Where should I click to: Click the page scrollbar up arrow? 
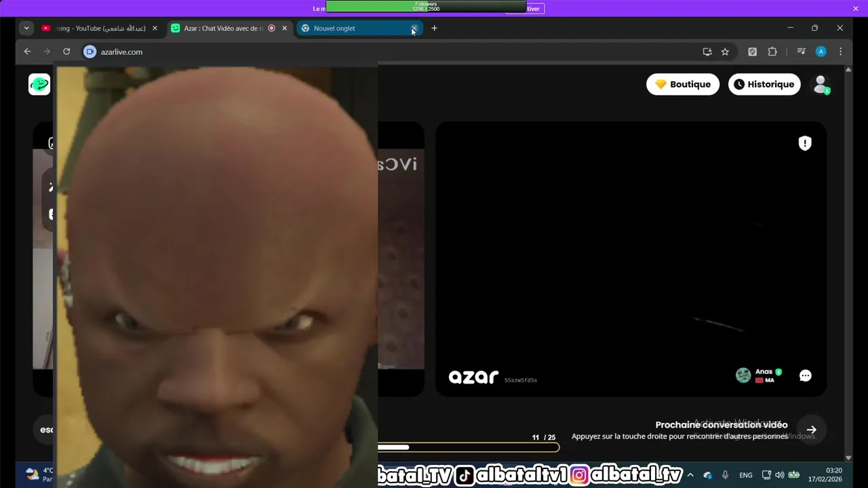(x=848, y=70)
